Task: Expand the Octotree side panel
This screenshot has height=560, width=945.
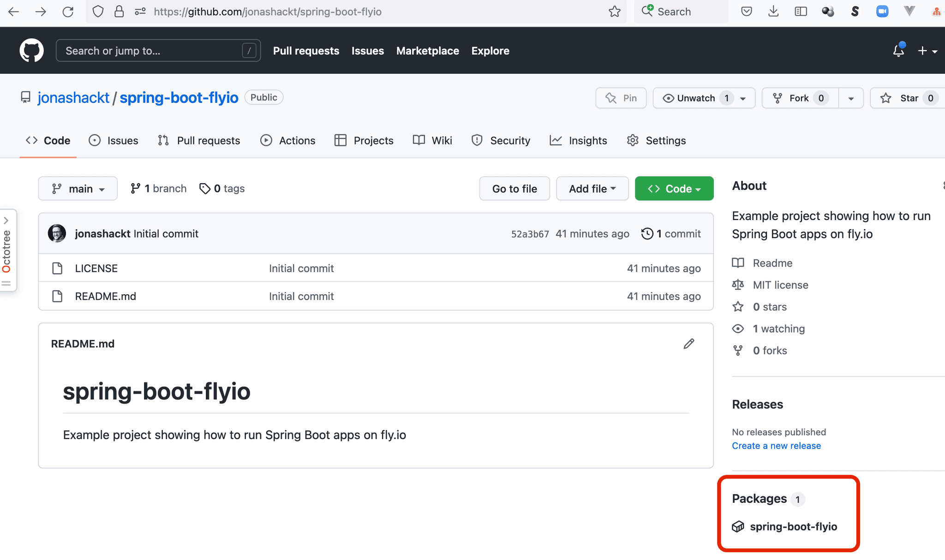Action: pos(6,220)
